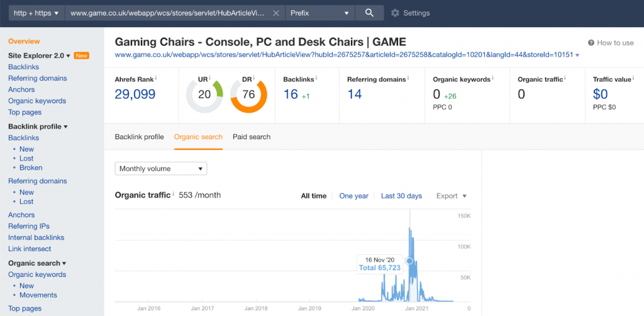Open Top pages under Site Explorer 2.0

pyautogui.click(x=25, y=112)
